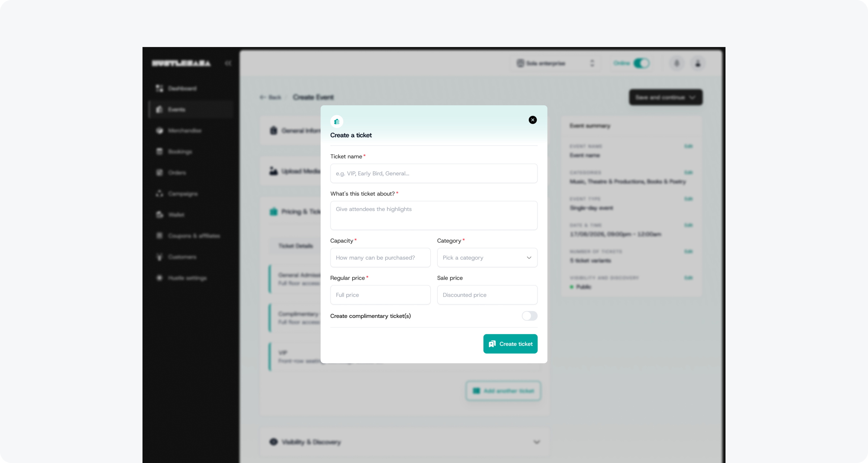Open the Sole enterprise account selector
The width and height of the screenshot is (868, 463).
555,63
